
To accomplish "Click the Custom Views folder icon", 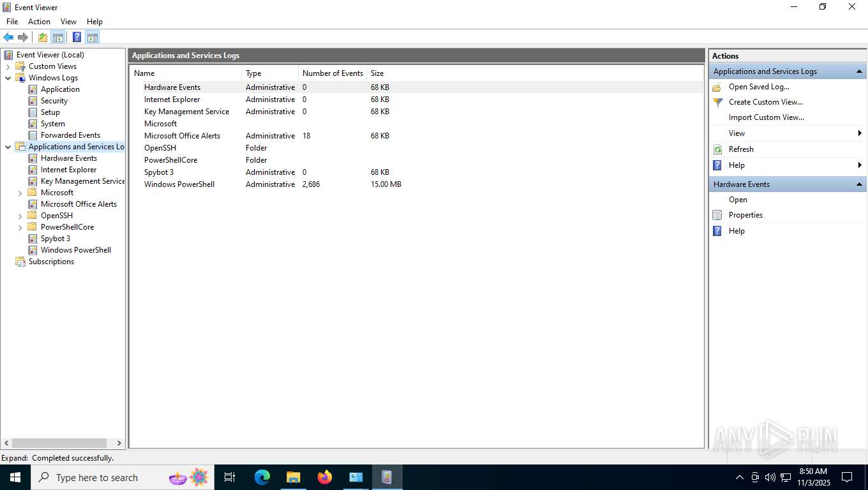I will (20, 66).
